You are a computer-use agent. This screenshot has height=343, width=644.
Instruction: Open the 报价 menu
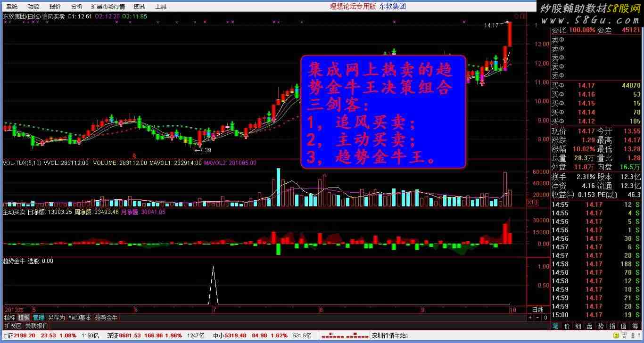55,7
